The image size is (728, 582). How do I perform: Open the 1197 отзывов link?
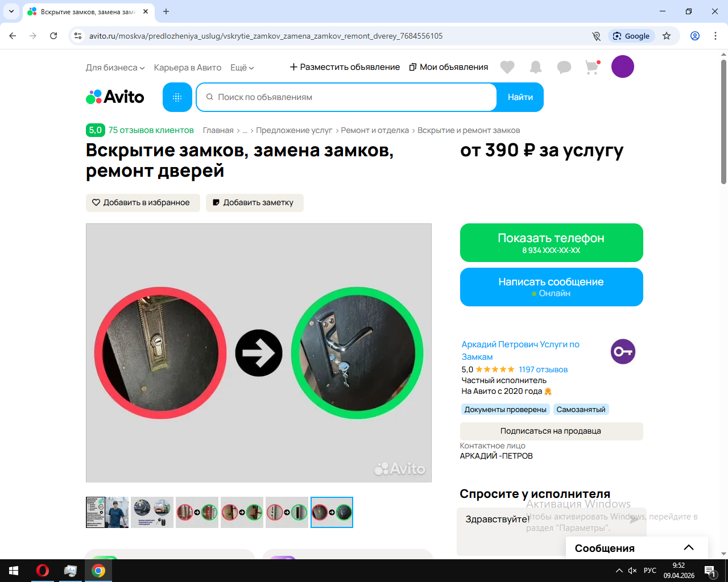click(543, 369)
